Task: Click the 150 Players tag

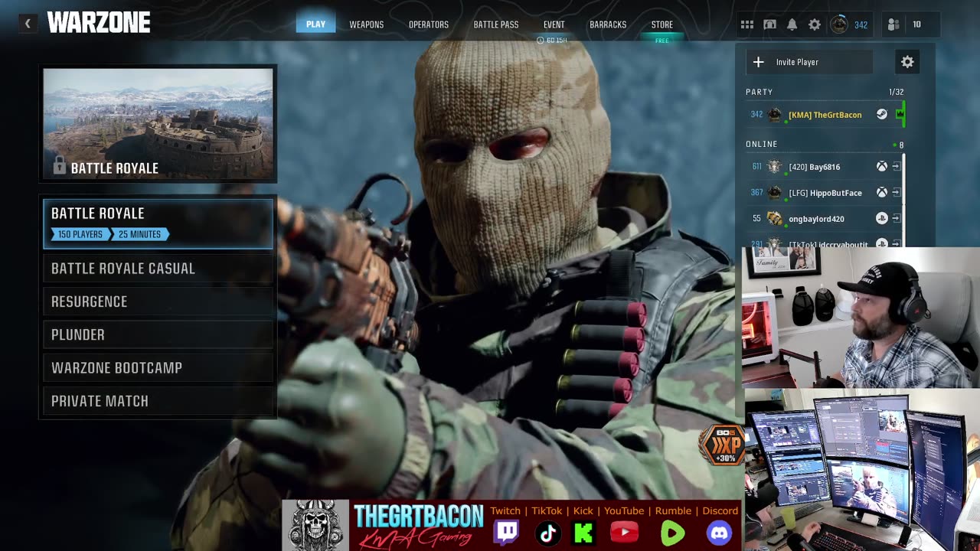Action: coord(80,234)
